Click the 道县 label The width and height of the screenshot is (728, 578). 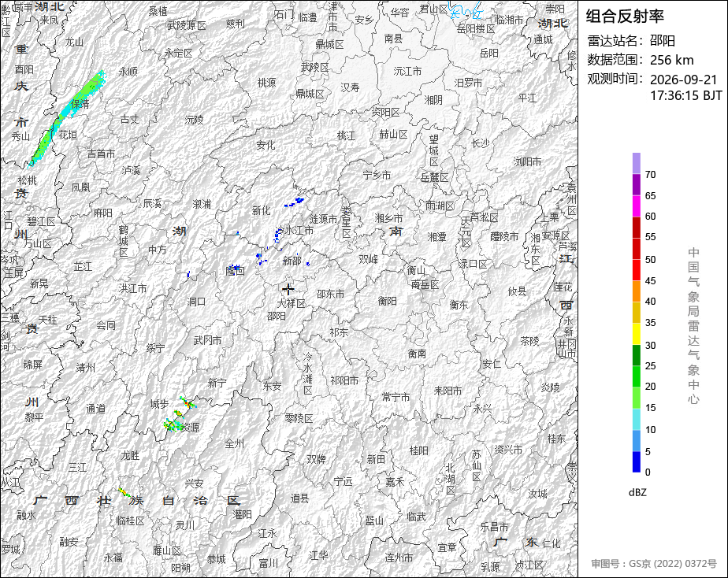[300, 498]
